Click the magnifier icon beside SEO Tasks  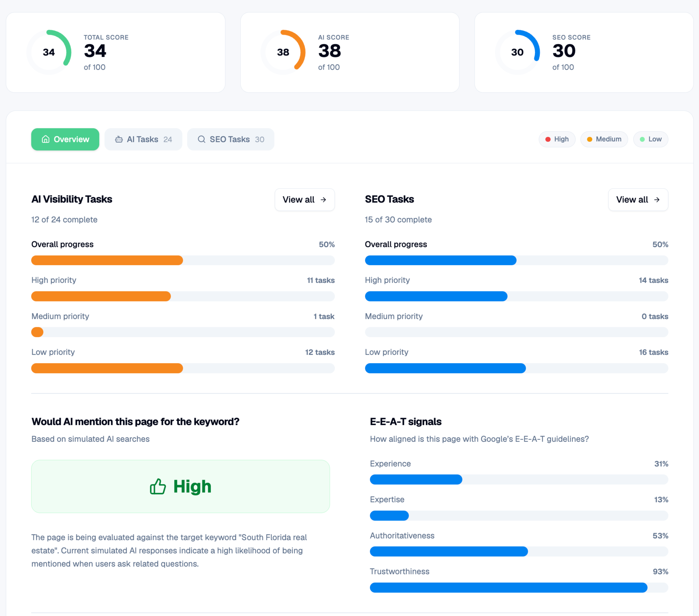202,139
